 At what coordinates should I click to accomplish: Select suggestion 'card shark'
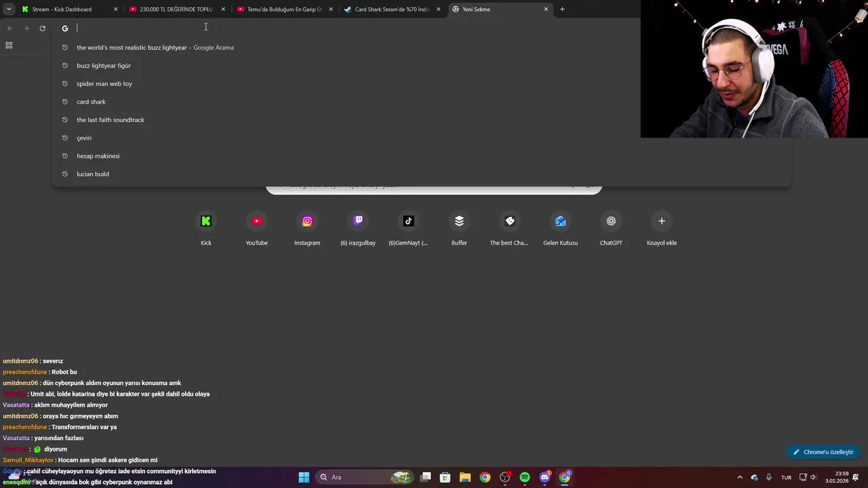click(420, 102)
